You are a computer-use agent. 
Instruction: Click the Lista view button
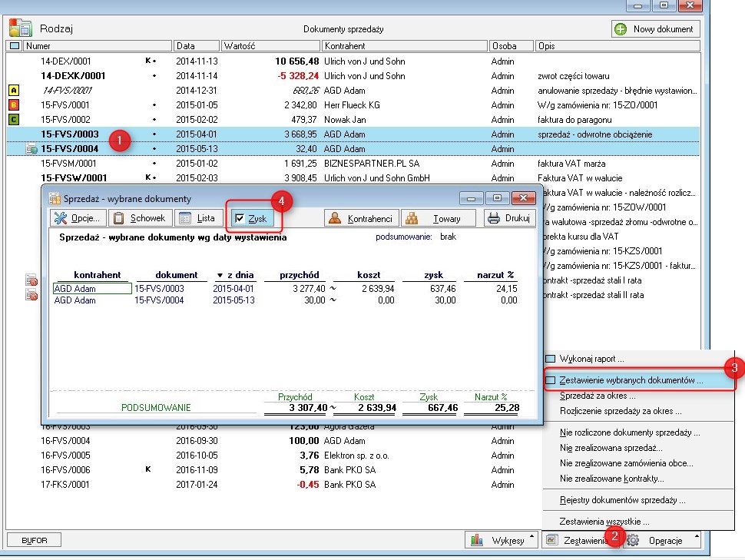coord(197,218)
